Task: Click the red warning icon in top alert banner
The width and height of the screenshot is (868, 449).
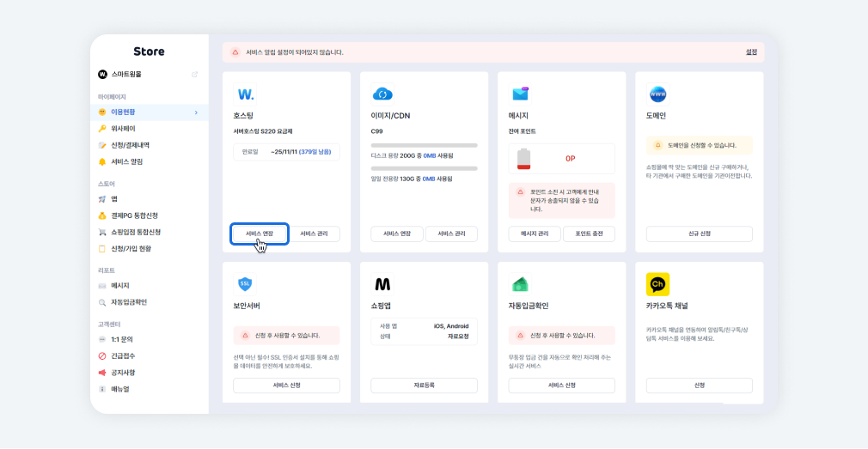Action: (x=235, y=52)
